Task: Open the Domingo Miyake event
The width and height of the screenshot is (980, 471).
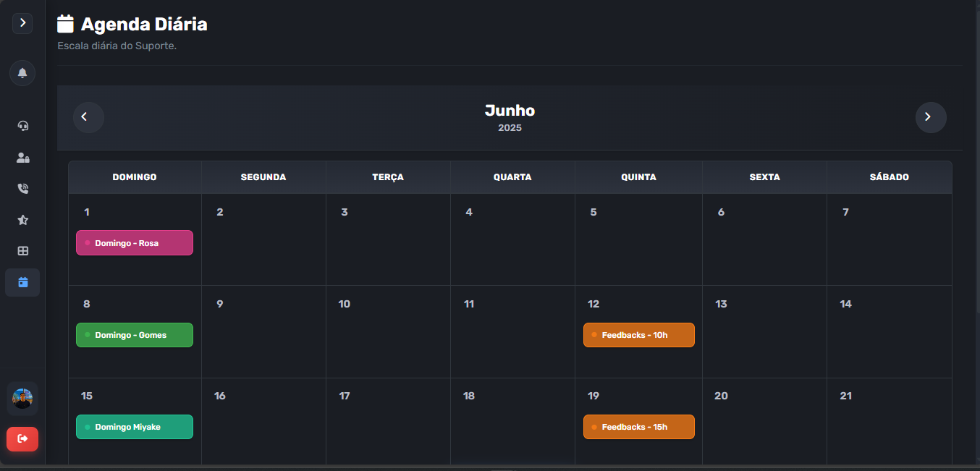Action: [x=135, y=427]
